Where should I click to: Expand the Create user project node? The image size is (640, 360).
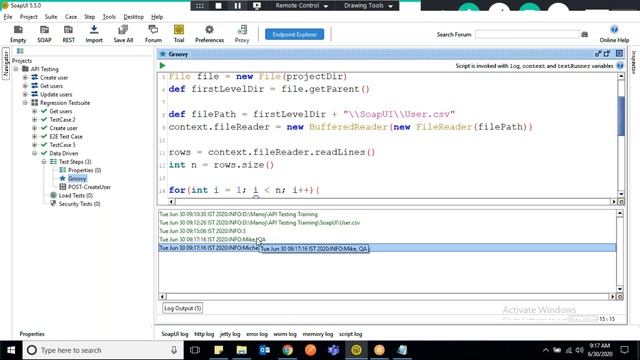coord(25,78)
